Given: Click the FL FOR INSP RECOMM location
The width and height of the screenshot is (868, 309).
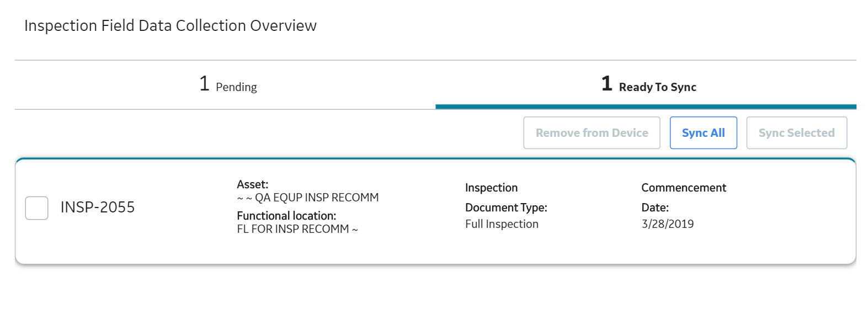Looking at the screenshot, I should [x=297, y=229].
